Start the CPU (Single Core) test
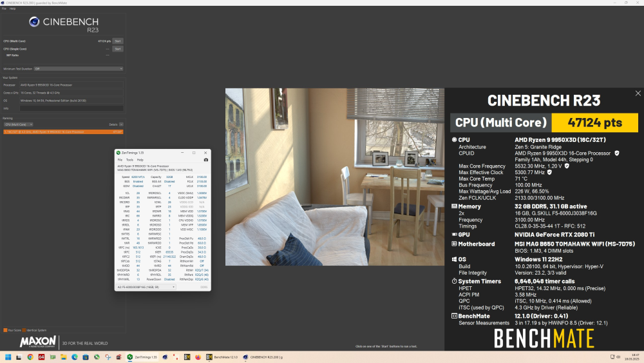Viewport: 644px width, 363px height. point(117,48)
